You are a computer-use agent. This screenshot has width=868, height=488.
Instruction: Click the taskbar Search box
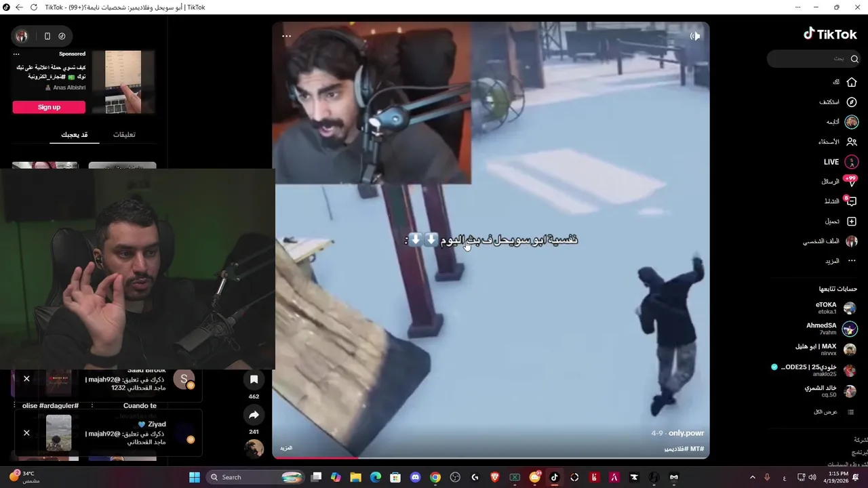(x=255, y=477)
